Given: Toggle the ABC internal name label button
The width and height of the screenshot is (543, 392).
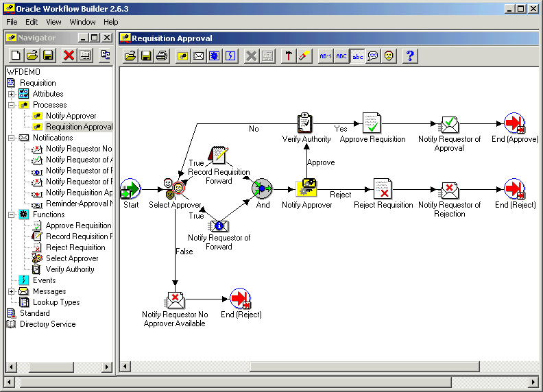Looking at the screenshot, I should click(x=341, y=56).
